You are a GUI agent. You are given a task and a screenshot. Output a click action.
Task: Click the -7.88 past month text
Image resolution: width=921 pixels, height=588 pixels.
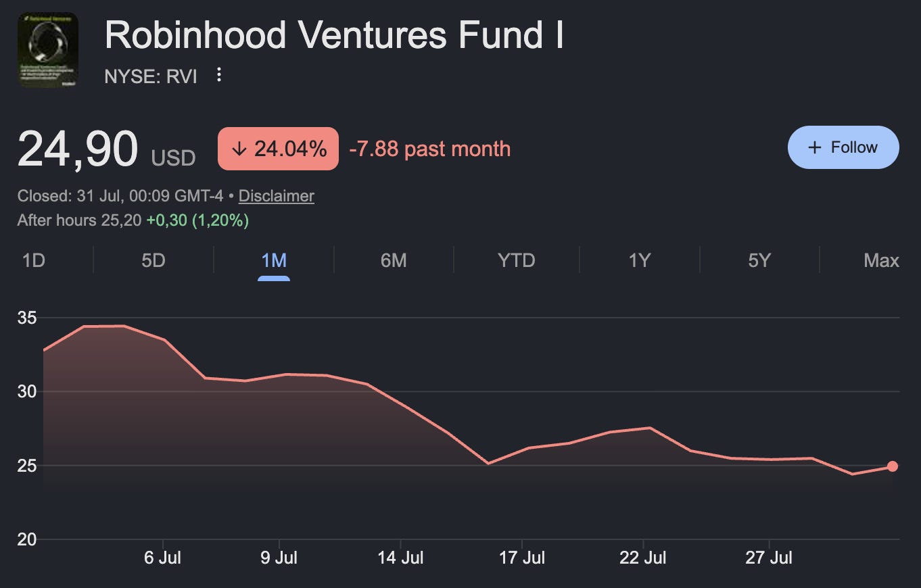click(429, 149)
